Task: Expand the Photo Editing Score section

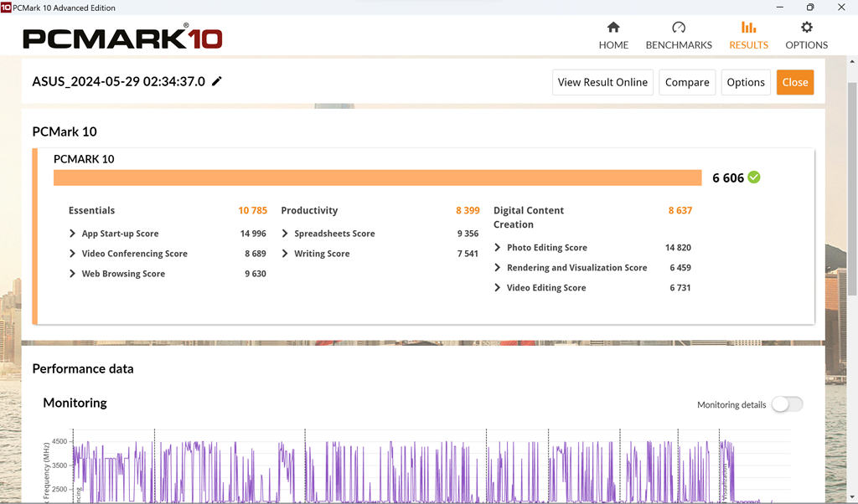Action: pos(498,248)
